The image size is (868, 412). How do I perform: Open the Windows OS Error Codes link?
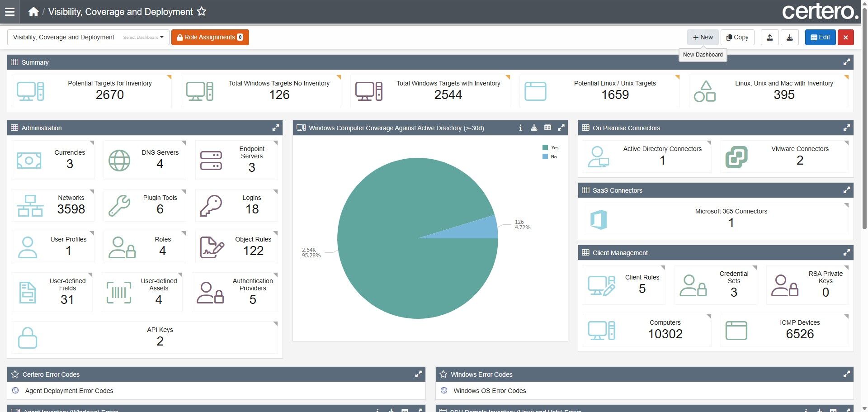pyautogui.click(x=490, y=391)
